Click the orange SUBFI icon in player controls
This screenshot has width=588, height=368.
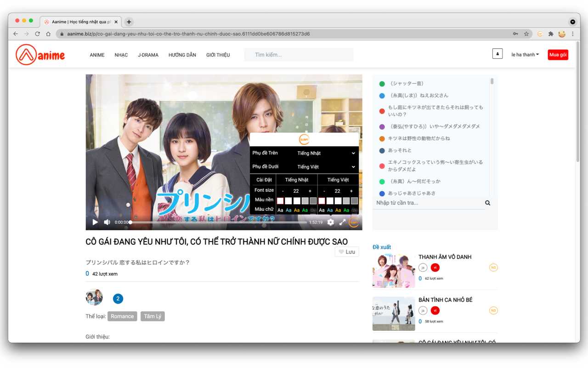(x=354, y=222)
